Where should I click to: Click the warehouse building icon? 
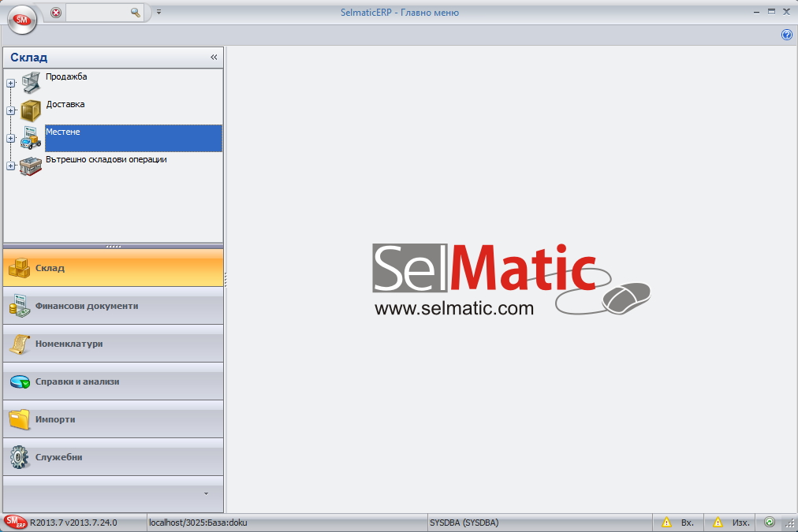click(x=31, y=166)
